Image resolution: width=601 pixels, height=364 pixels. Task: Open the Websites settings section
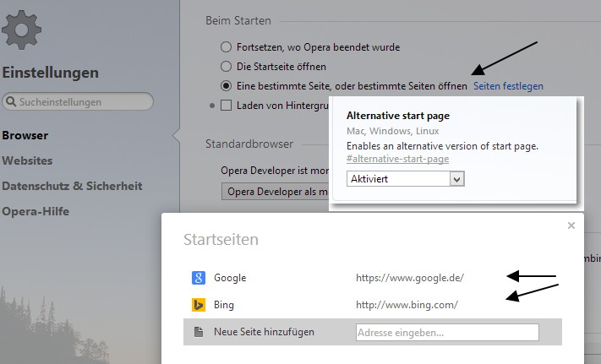27,160
